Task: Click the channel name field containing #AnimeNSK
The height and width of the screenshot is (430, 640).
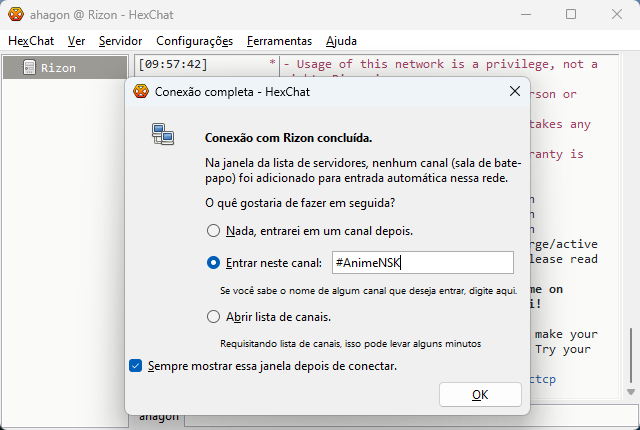Action: pos(422,262)
